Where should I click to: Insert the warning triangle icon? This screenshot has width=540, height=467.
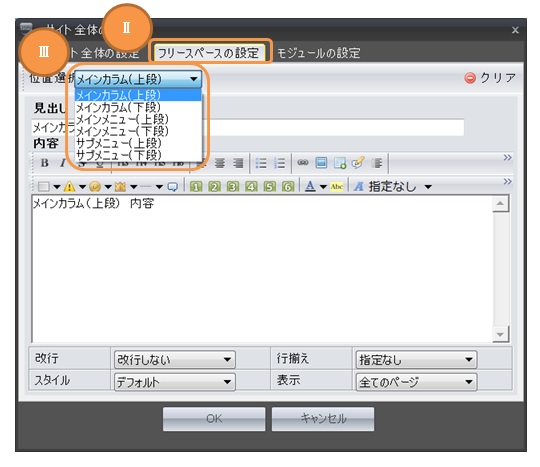(69, 187)
